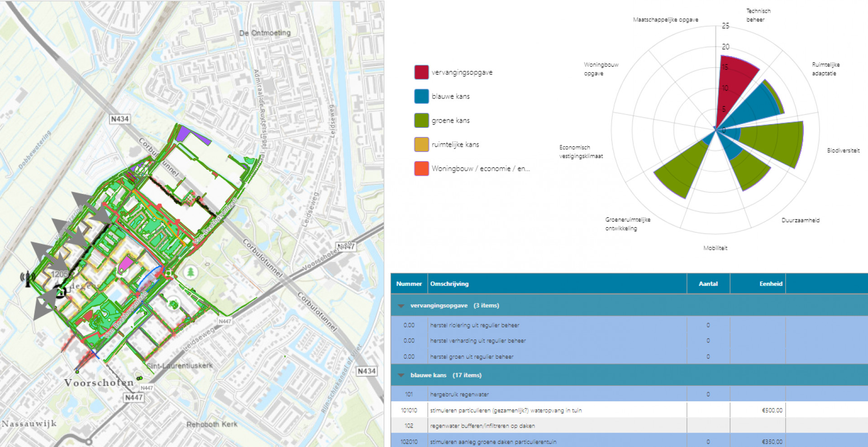The width and height of the screenshot is (868, 447).
Task: Click the Nummer column header
Action: pyautogui.click(x=409, y=284)
